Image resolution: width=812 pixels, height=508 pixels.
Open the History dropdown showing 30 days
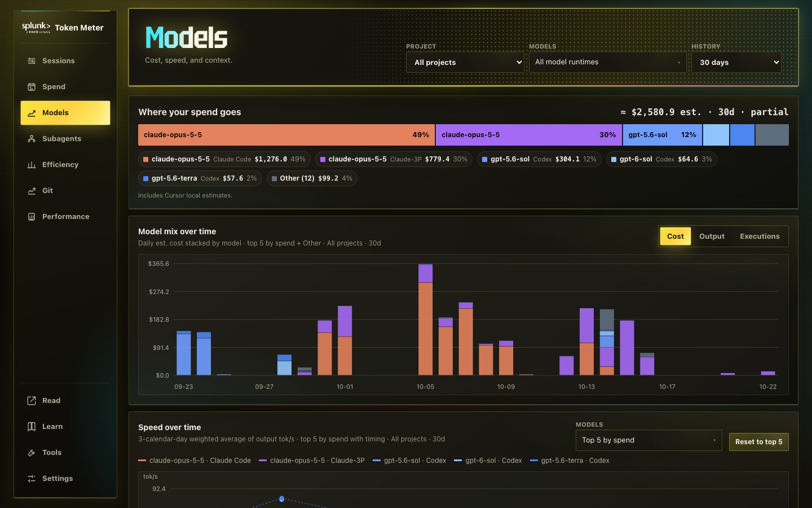736,62
